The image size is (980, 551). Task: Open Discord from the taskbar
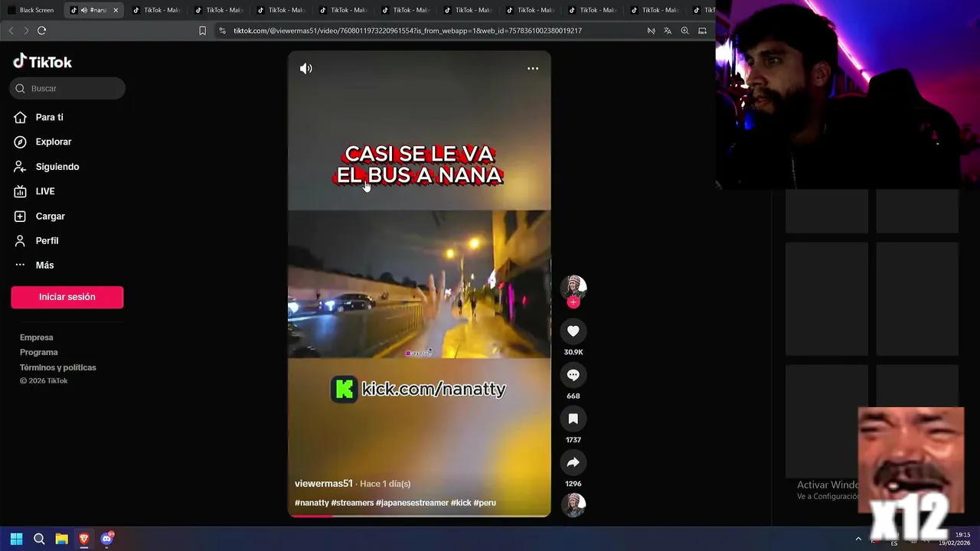click(106, 539)
